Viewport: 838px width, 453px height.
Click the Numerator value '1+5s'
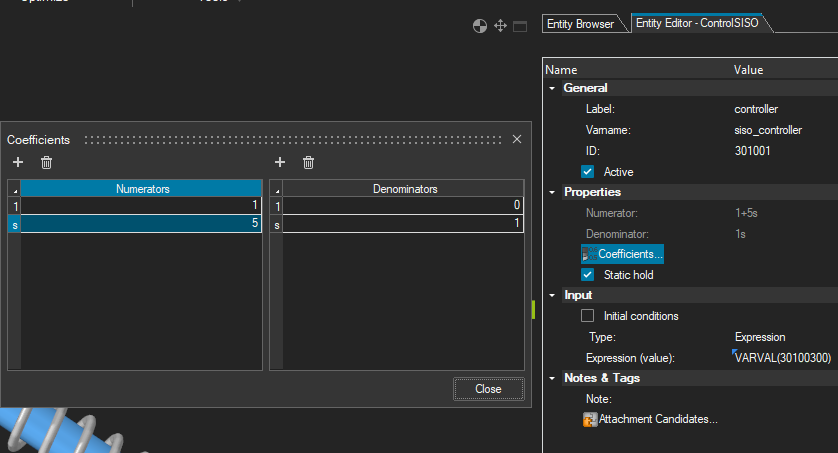point(746,213)
